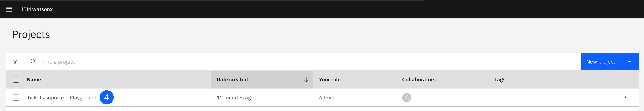Sort by Your role column header
The width and height of the screenshot is (644, 111).
329,80
